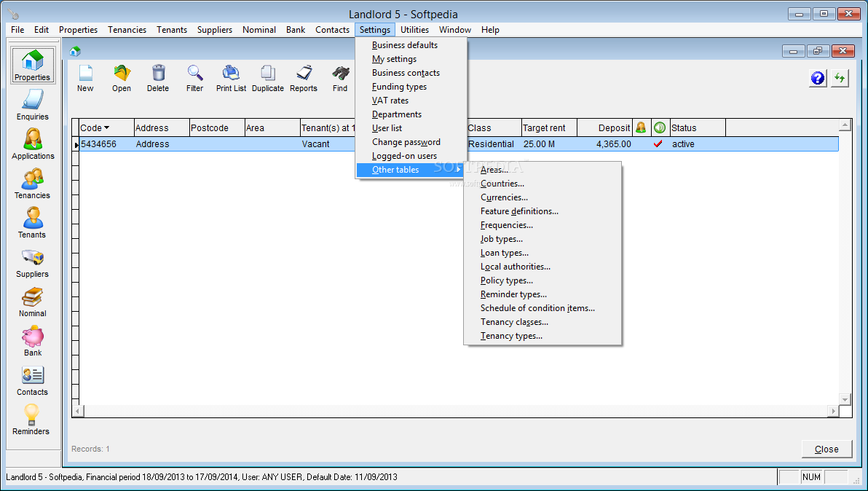Click the Reports toolbar icon

click(x=304, y=78)
